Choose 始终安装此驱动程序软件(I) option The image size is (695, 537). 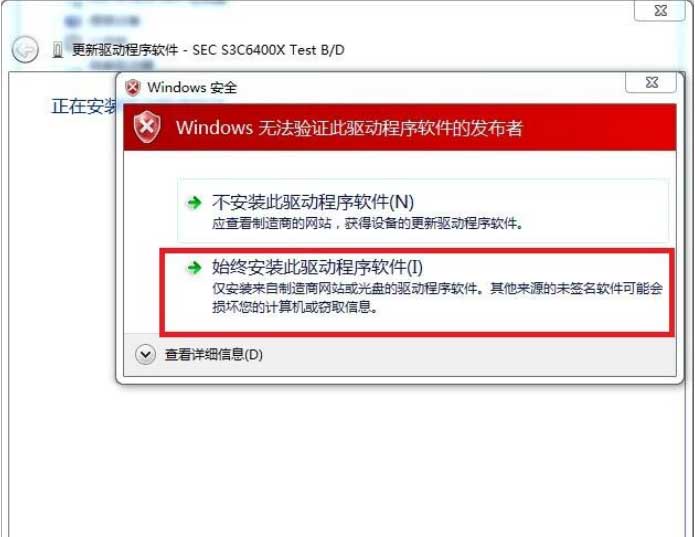coord(417,291)
